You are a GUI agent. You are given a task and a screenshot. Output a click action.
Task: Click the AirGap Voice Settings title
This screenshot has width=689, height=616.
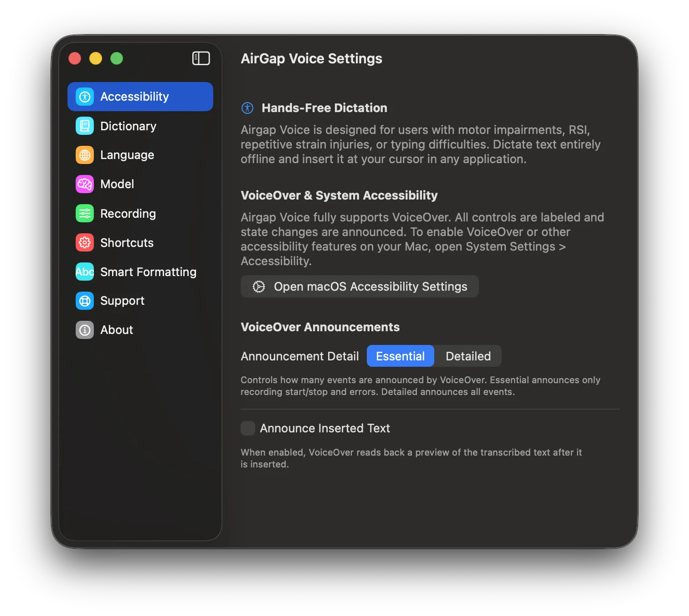coord(312,58)
